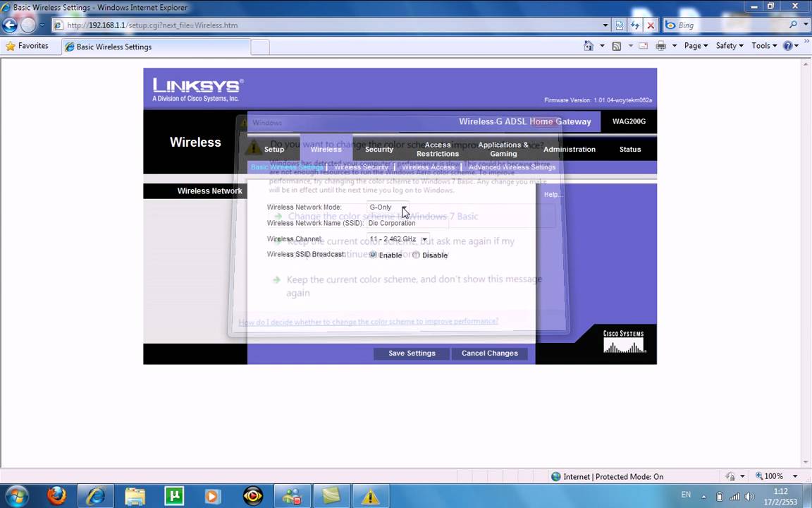
Task: Expand the Print button dropdown arrow
Action: 675,46
